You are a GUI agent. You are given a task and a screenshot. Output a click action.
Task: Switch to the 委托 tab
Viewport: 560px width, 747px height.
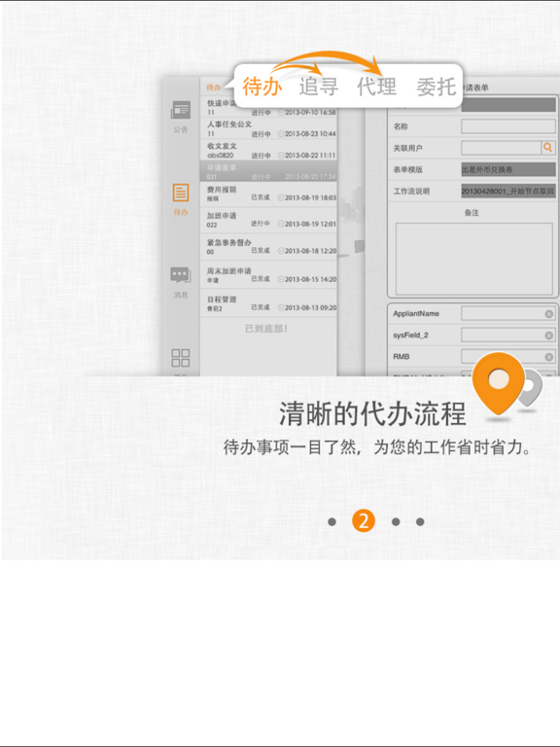tap(436, 87)
